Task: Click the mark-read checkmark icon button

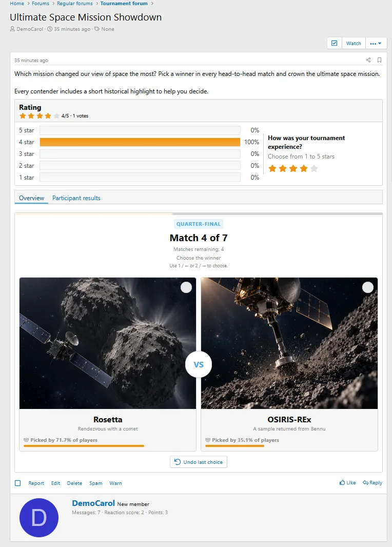Action: (334, 43)
